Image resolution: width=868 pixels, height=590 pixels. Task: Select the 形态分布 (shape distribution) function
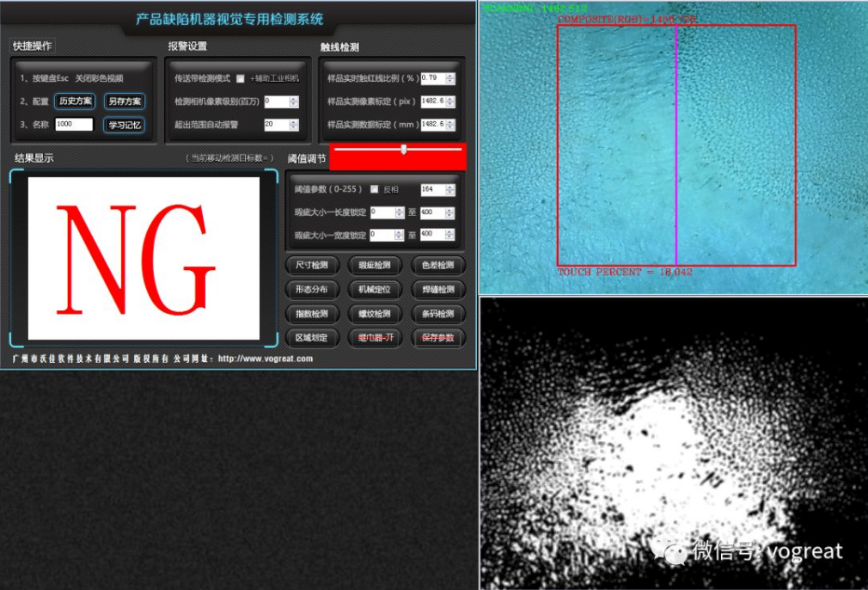(313, 290)
